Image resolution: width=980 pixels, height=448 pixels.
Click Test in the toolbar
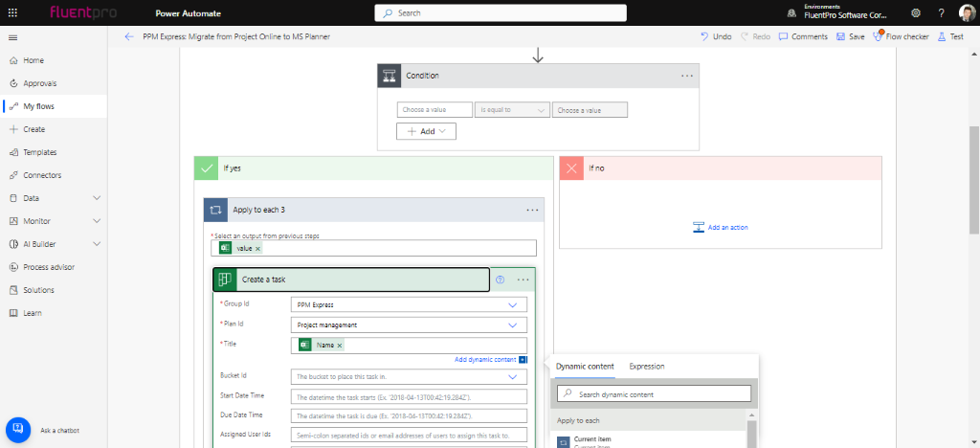[x=950, y=37]
